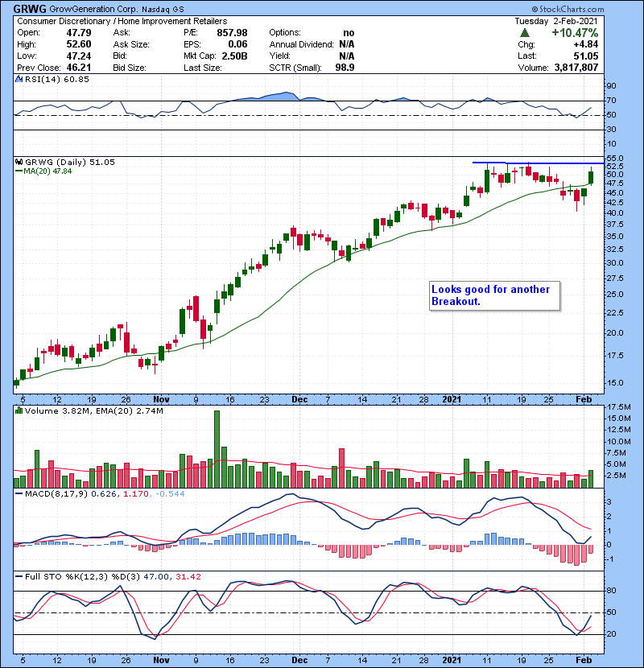Click the MA(20) 47.84 legend label
The width and height of the screenshot is (644, 668).
[44, 171]
